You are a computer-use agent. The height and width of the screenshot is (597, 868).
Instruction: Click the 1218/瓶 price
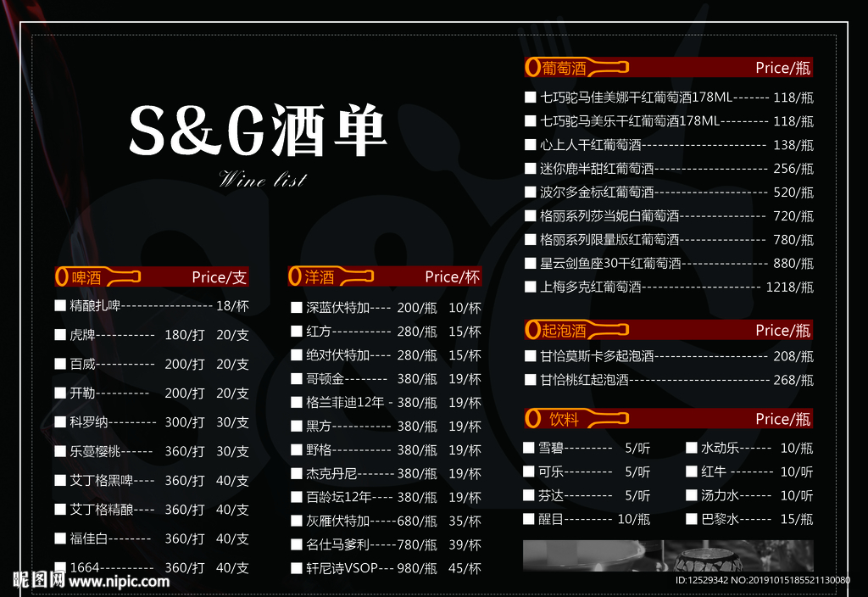tap(790, 287)
